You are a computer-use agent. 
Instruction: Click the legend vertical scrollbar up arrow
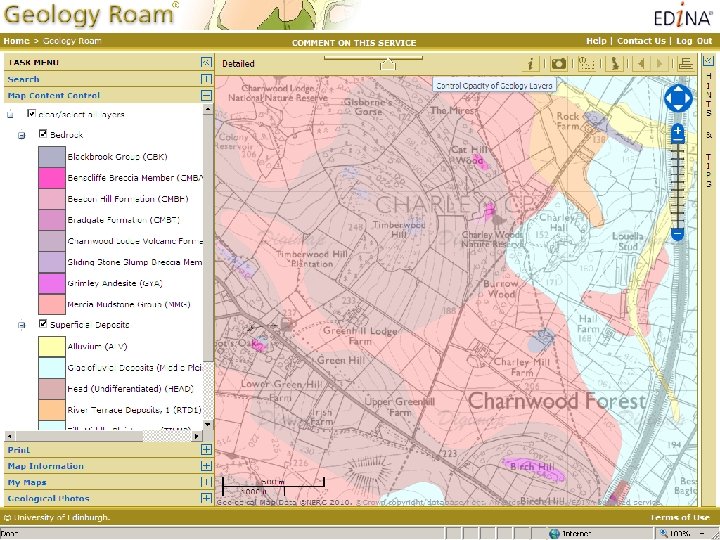coord(208,109)
